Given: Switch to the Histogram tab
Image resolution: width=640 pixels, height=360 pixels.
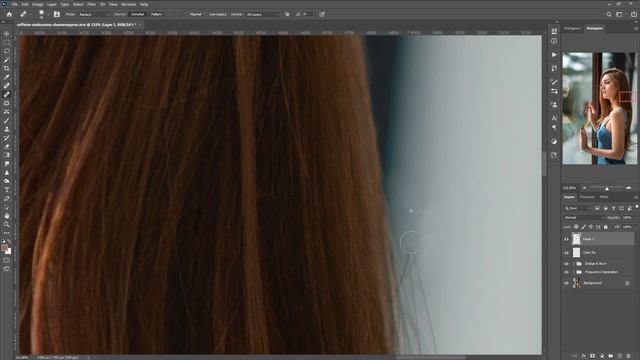Looking at the screenshot, I should tap(572, 28).
